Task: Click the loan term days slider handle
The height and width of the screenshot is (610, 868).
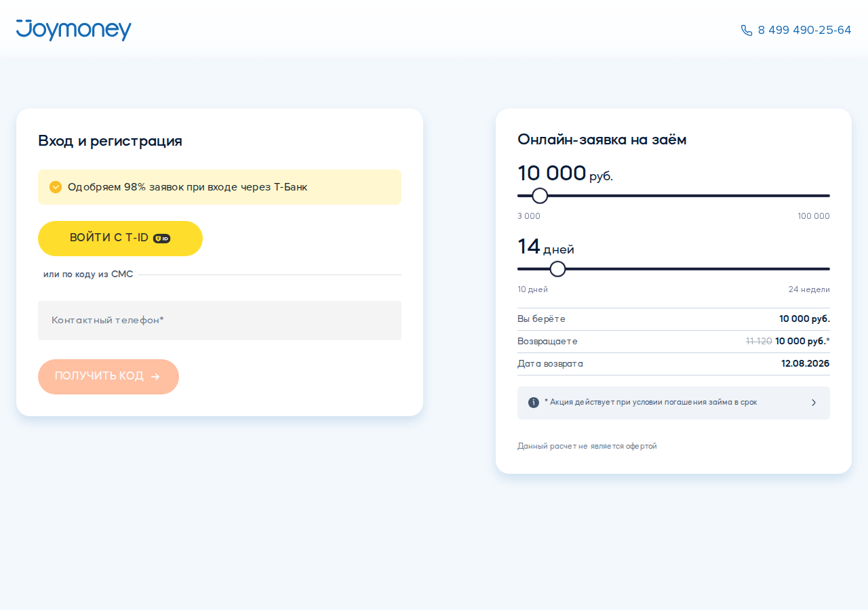Action: click(x=557, y=269)
